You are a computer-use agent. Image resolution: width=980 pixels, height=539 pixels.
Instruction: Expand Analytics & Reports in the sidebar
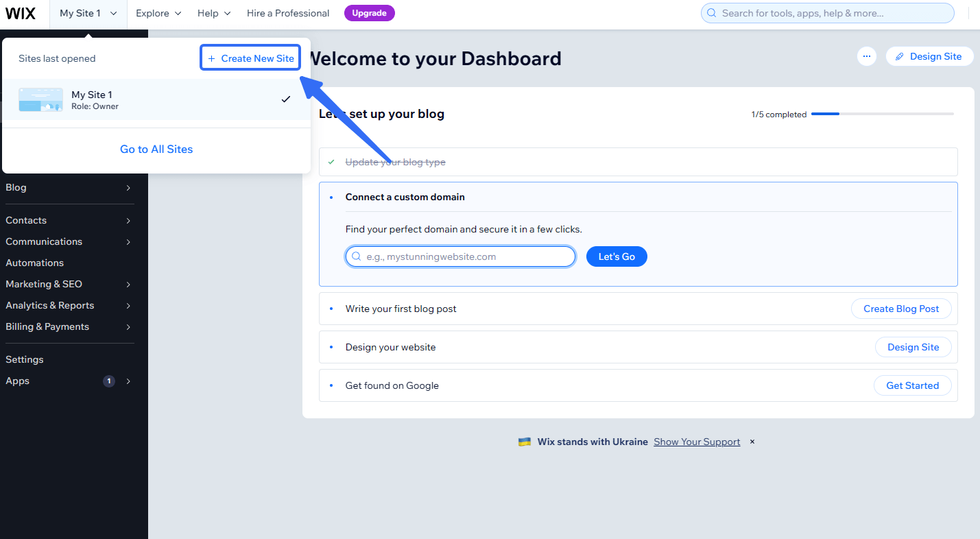(69, 306)
